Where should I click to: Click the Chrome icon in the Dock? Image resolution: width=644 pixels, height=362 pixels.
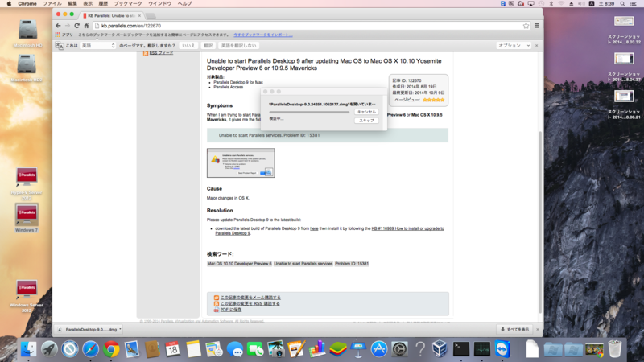pos(111,349)
